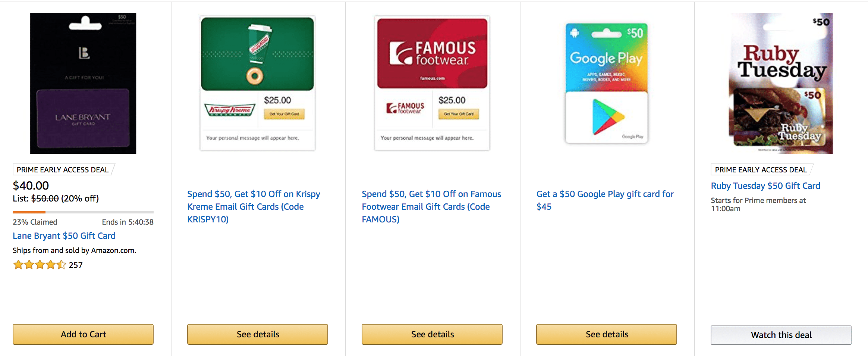See details for the Google Play deal

[x=606, y=334]
